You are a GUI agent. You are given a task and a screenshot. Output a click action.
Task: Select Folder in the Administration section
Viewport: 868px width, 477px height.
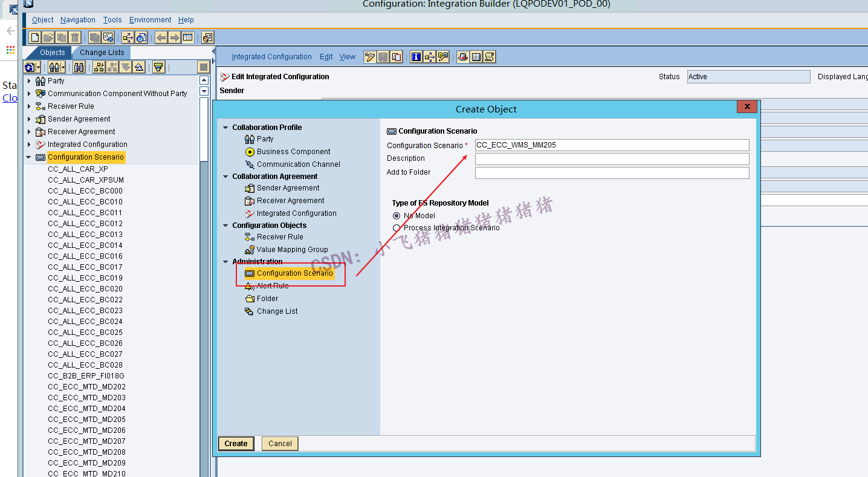coord(262,299)
